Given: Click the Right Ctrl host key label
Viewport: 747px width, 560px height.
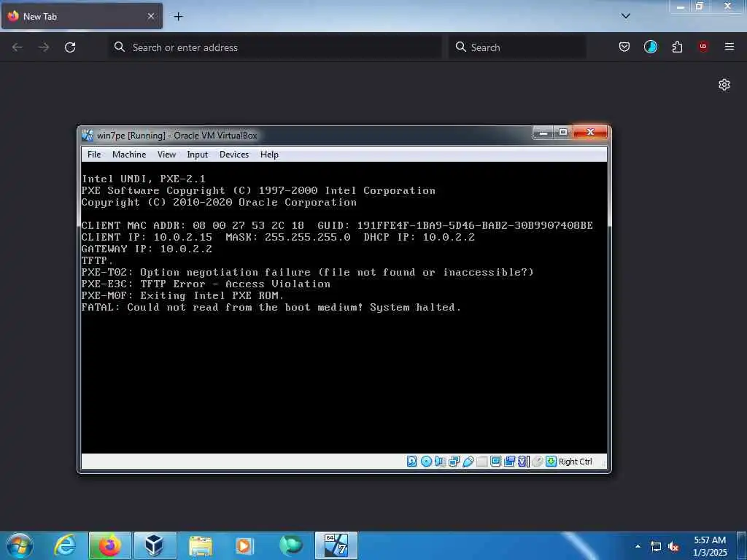Looking at the screenshot, I should tap(575, 462).
